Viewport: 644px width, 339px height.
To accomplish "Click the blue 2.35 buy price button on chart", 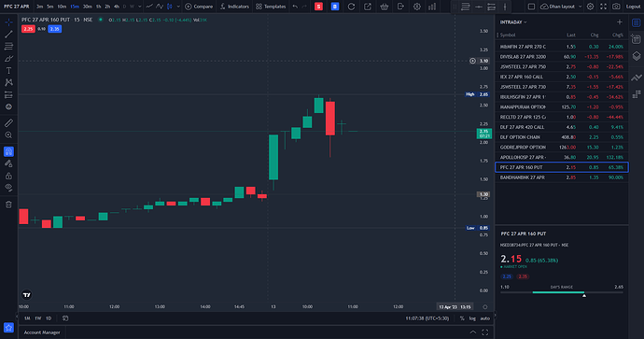I will click(x=55, y=29).
